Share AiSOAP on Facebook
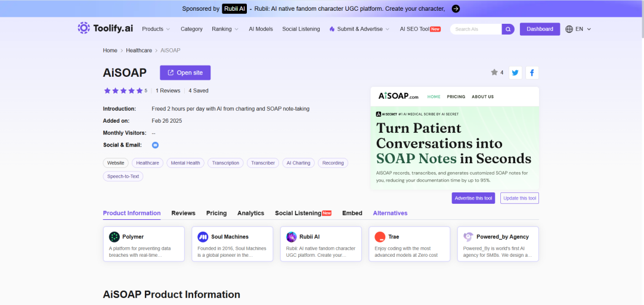This screenshot has height=305, width=644. (x=532, y=73)
